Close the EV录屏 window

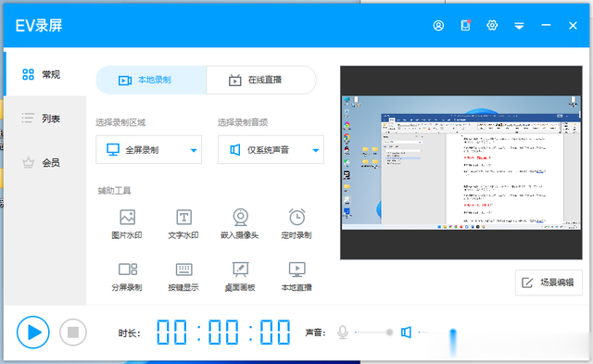[573, 25]
